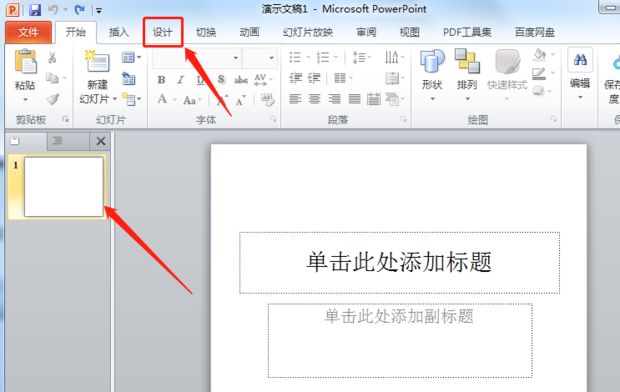Viewport: 620px width, 392px height.
Task: Toggle Align Text Left
Action: [x=295, y=99]
